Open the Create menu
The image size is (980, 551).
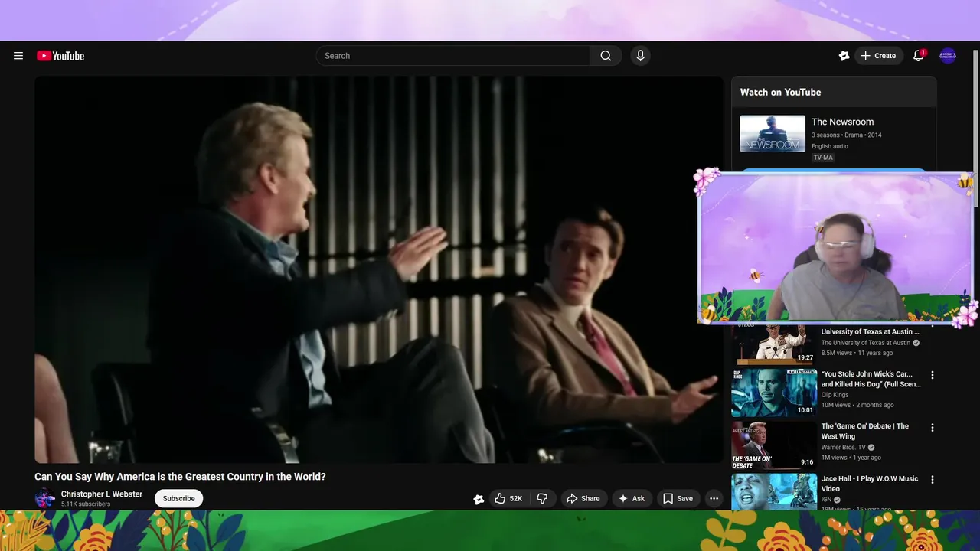point(879,56)
